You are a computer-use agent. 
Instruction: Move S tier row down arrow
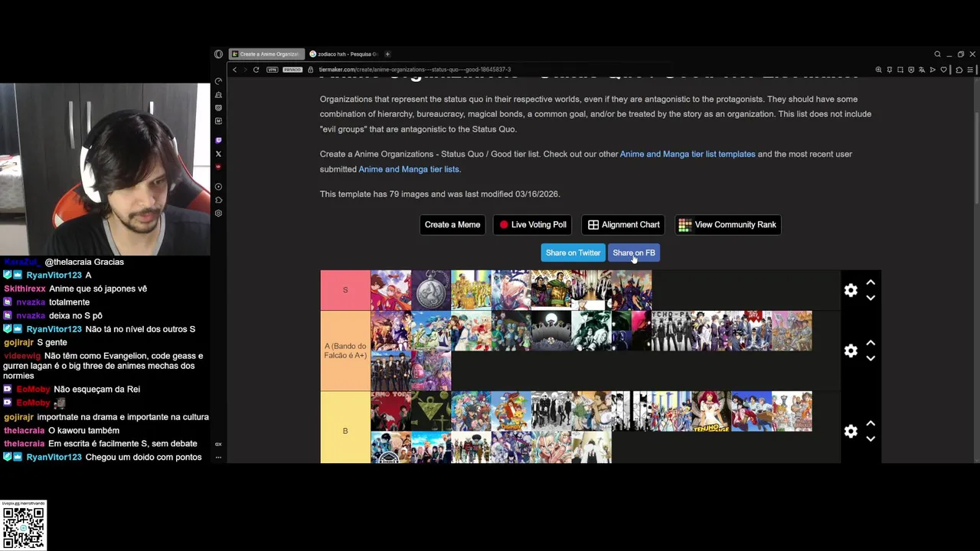pyautogui.click(x=871, y=298)
